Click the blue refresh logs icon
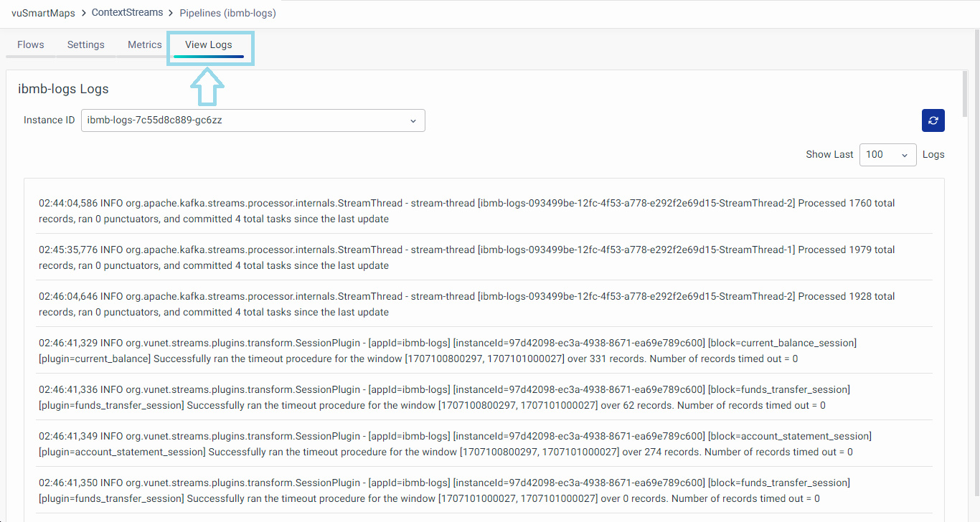Screen dimensions: 980x522 click(x=933, y=120)
